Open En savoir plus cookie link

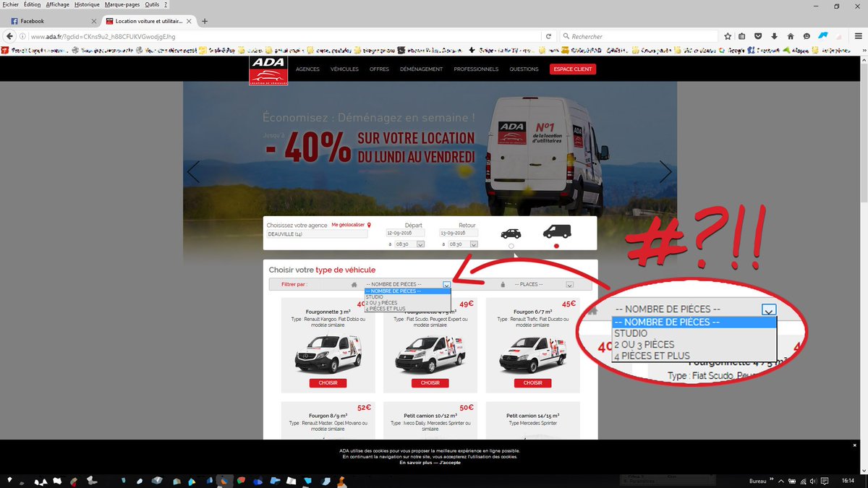click(x=414, y=462)
